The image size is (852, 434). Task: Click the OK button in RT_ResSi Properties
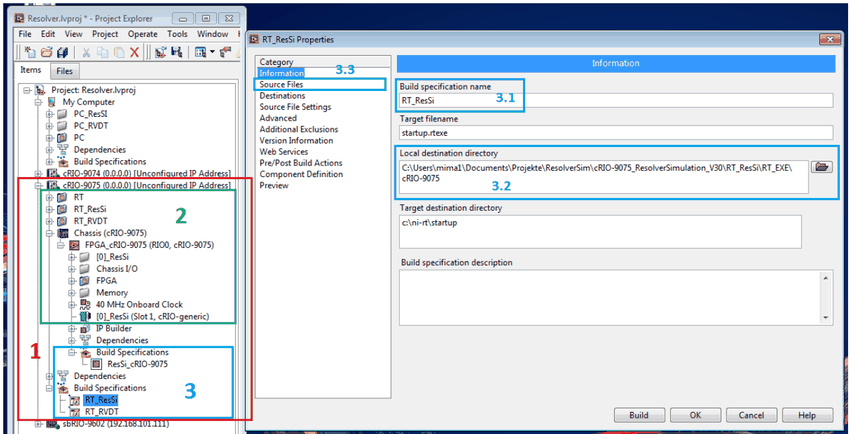pyautogui.click(x=696, y=415)
